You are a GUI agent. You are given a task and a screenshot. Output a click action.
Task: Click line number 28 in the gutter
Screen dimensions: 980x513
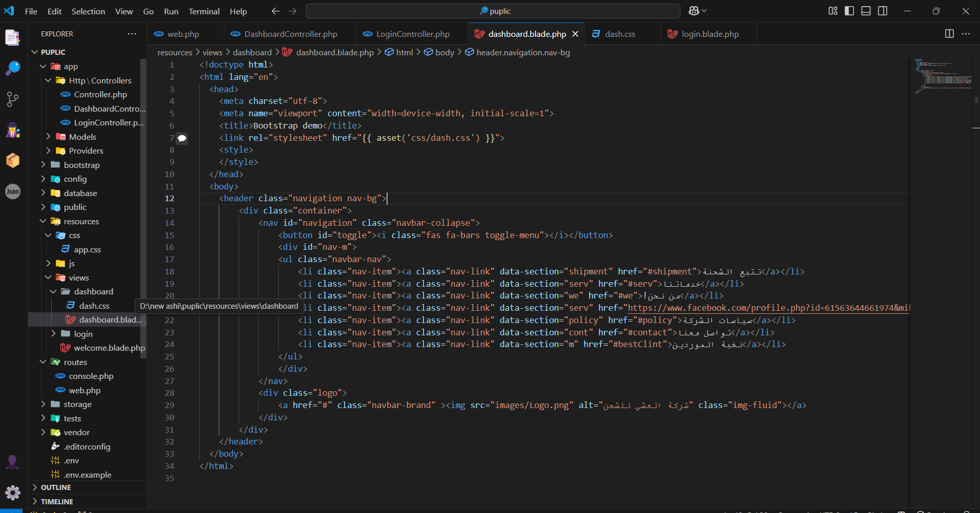pos(169,393)
